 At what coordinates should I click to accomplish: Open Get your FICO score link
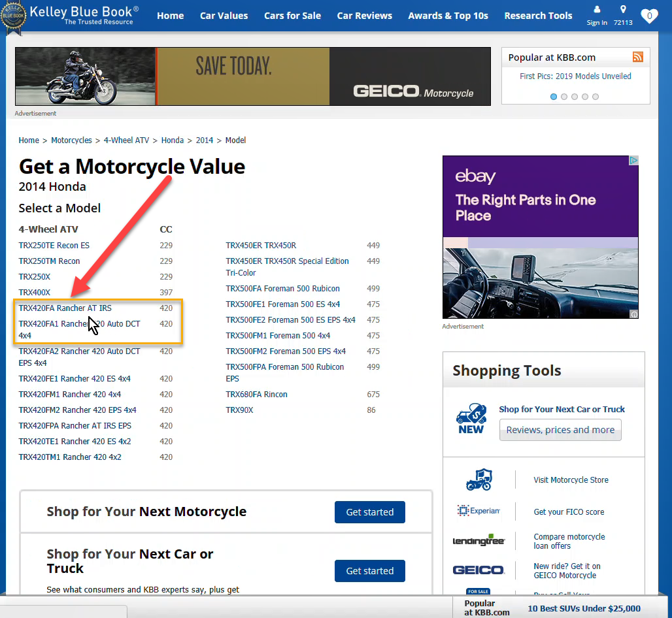point(569,512)
